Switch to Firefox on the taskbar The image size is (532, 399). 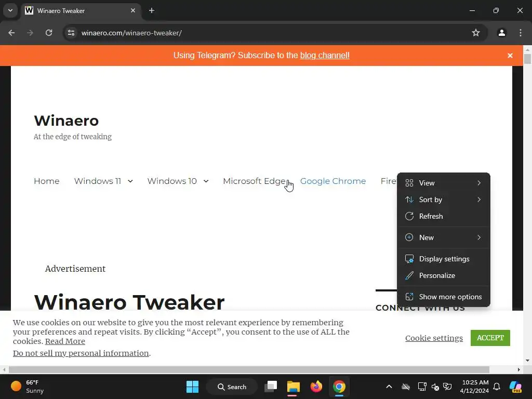(316, 387)
